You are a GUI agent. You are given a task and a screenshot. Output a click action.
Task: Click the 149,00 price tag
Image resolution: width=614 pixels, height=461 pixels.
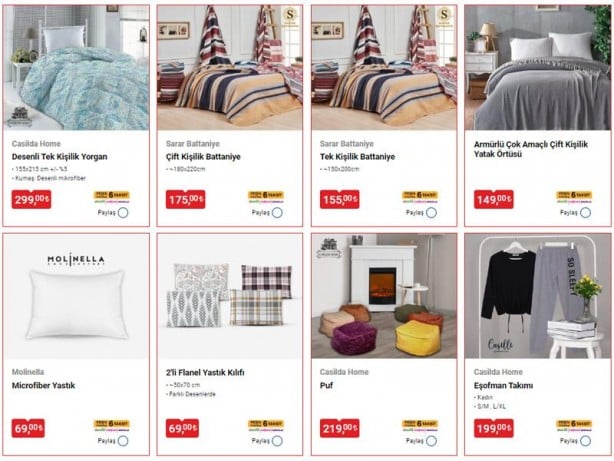click(493, 199)
